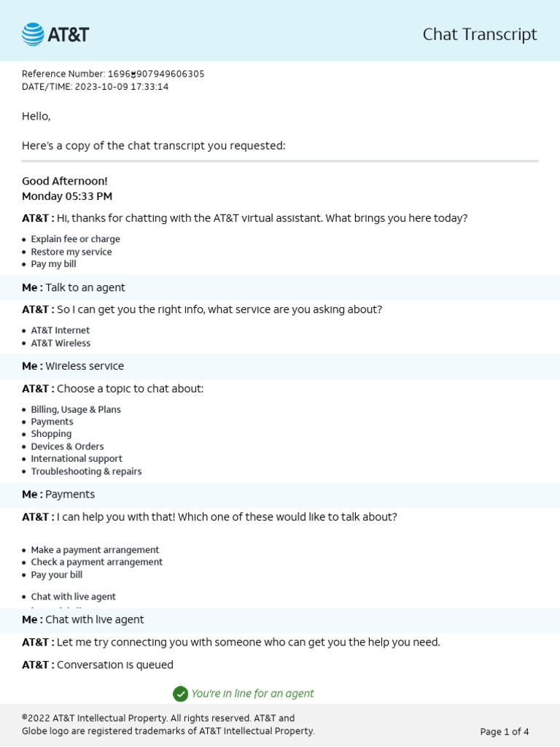This screenshot has height=747, width=560.
Task: Click the Pay your bill option
Action: (56, 575)
